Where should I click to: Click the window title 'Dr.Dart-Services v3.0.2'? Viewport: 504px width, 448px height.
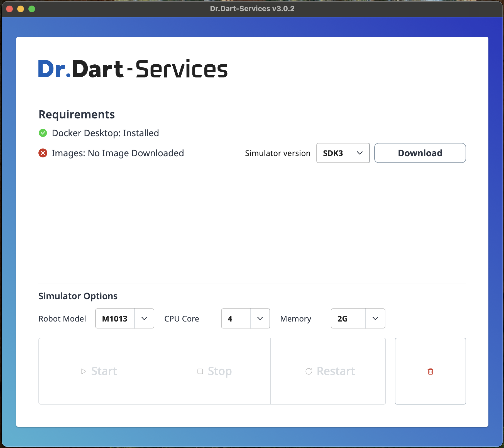pos(252,9)
